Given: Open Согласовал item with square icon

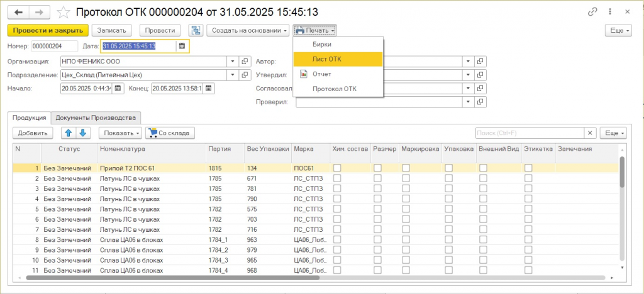Looking at the screenshot, I should coord(480,88).
